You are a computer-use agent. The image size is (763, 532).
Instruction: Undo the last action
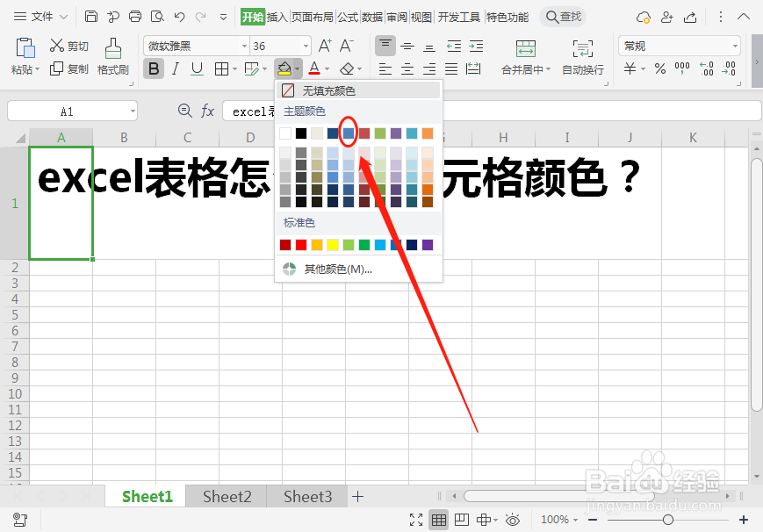179,17
